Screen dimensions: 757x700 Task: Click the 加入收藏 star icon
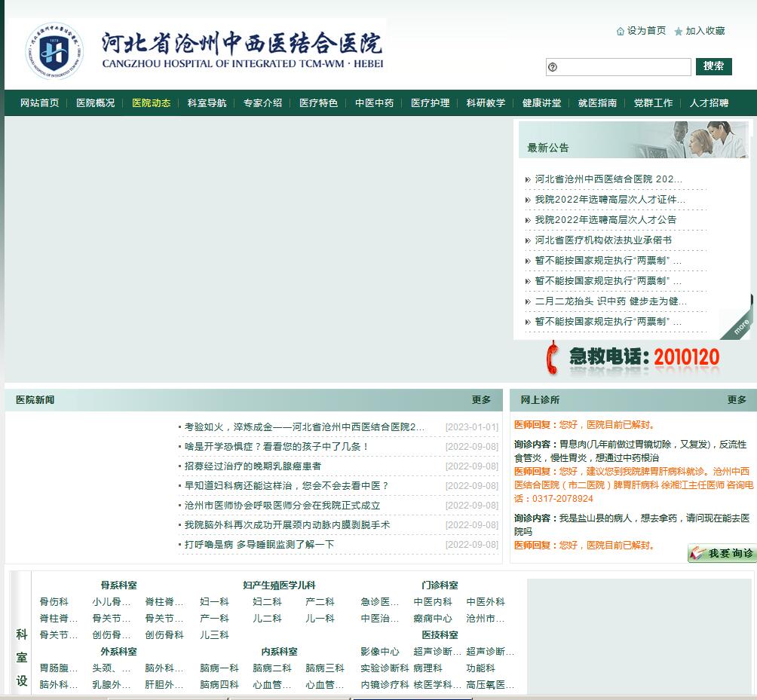tap(679, 32)
